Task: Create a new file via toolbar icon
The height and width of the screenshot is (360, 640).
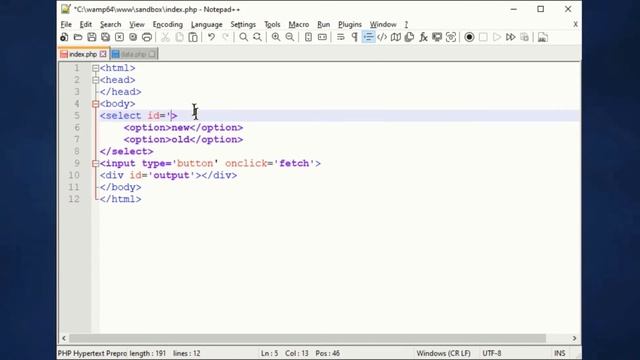Action: pos(64,37)
